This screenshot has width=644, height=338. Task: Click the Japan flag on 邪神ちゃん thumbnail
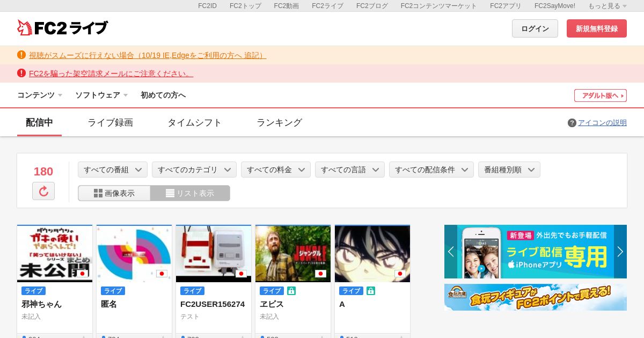point(82,274)
